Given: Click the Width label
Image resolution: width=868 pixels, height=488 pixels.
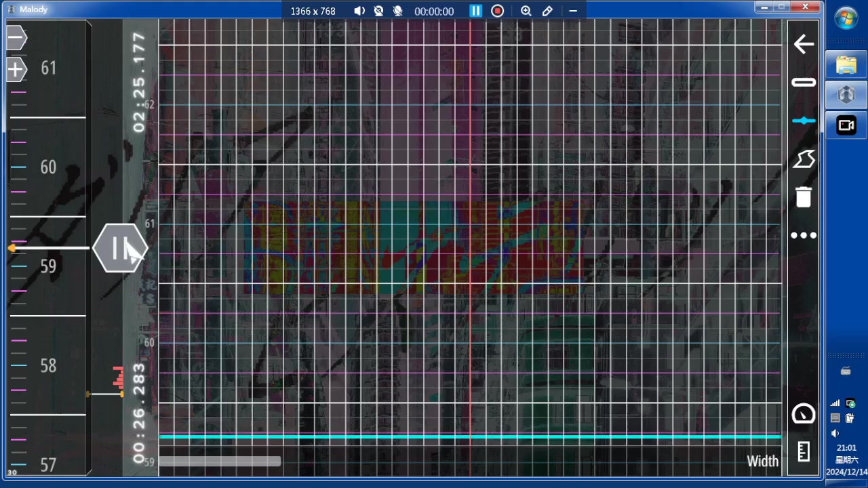Looking at the screenshot, I should click(763, 462).
